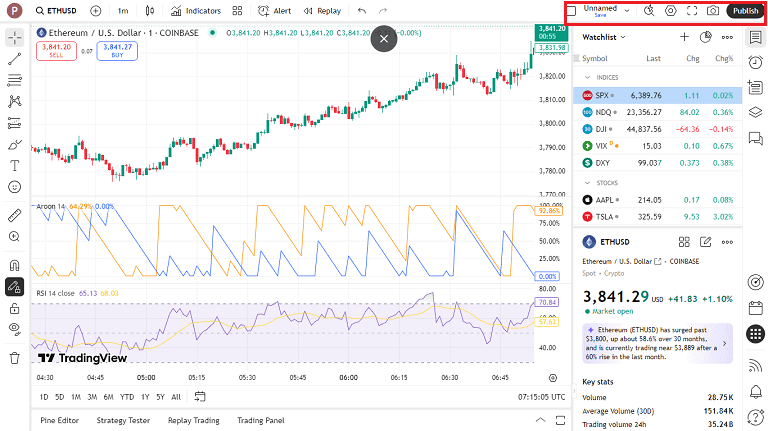
Task: Select the Text annotation tool
Action: coord(15,166)
